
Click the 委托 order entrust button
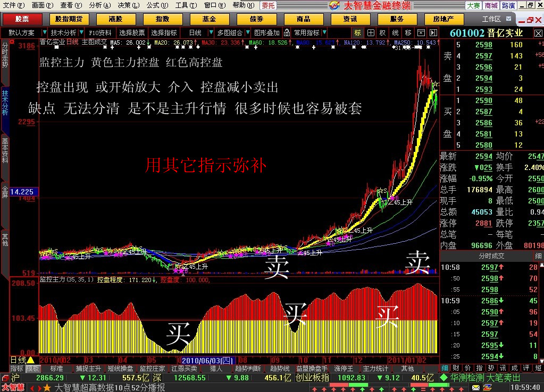pos(268,5)
